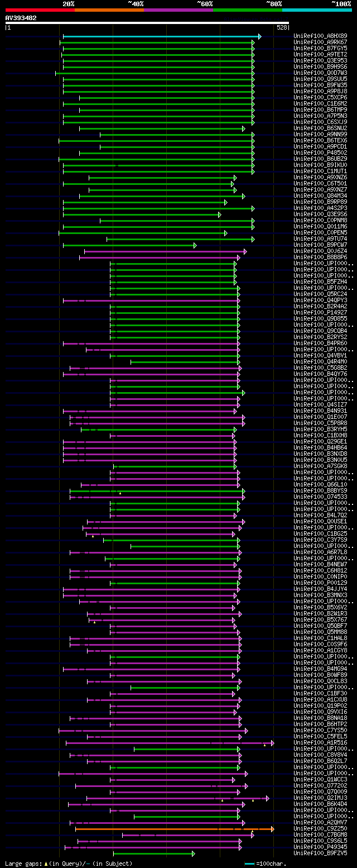The height and width of the screenshot is (868, 357).
Task: Select the UniRef100_B6TMP9 label
Action: coord(320,110)
